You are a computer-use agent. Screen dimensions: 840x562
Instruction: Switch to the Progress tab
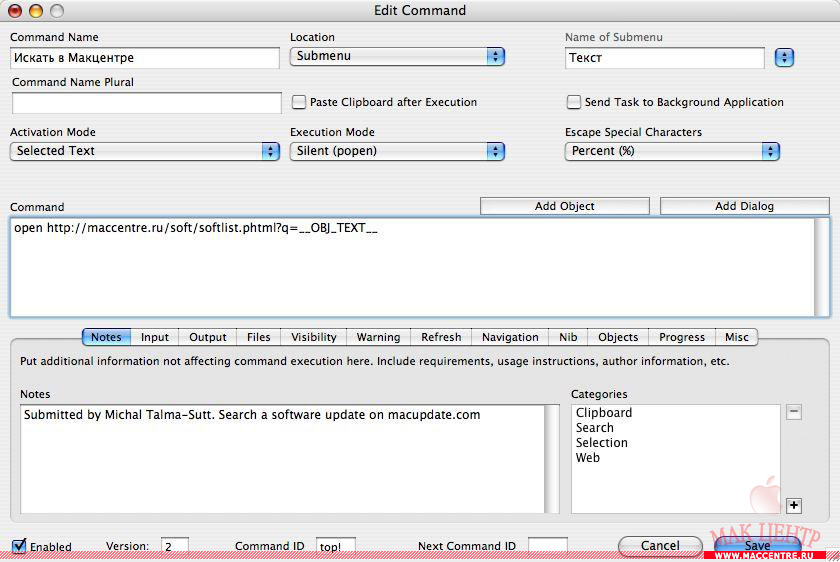pos(682,337)
